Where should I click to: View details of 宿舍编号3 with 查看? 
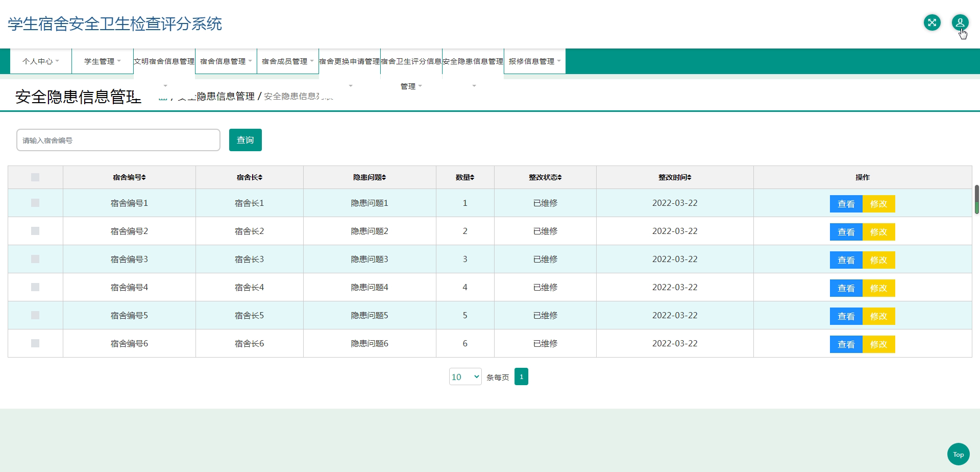[846, 260]
